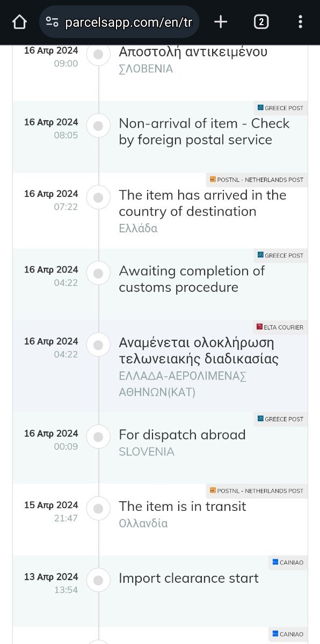Screen dimensions: 320x644
Task: Open the site info icon in address bar
Action: 52,22
